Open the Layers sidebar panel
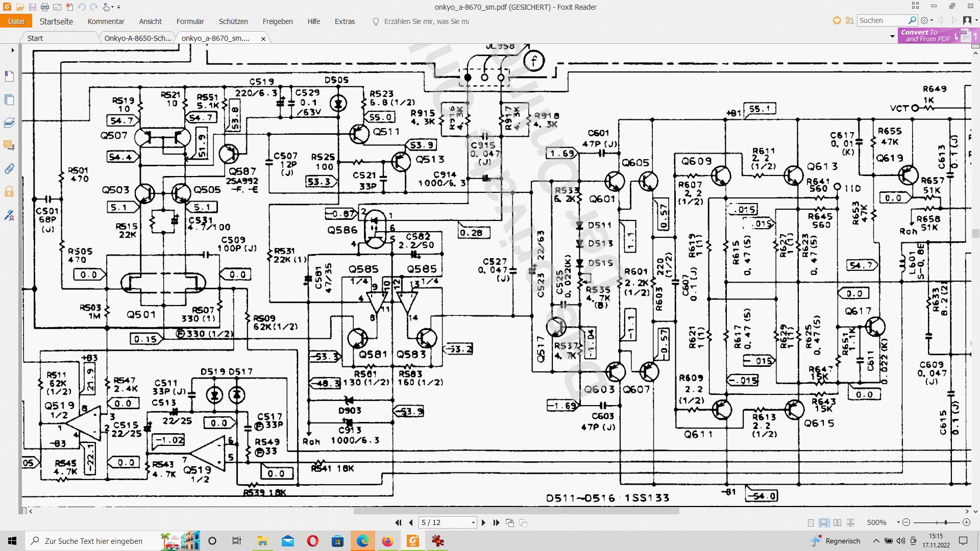Image resolution: width=980 pixels, height=551 pixels. pyautogui.click(x=9, y=123)
